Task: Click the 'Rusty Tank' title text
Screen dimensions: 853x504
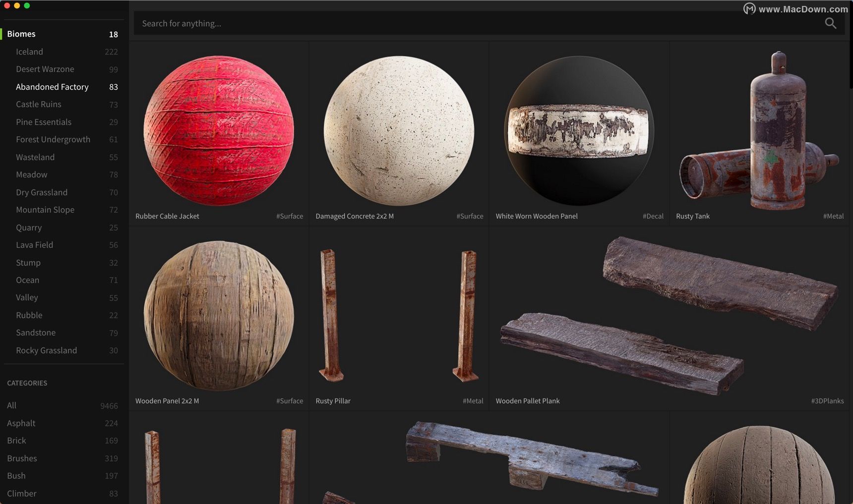Action: click(x=693, y=216)
